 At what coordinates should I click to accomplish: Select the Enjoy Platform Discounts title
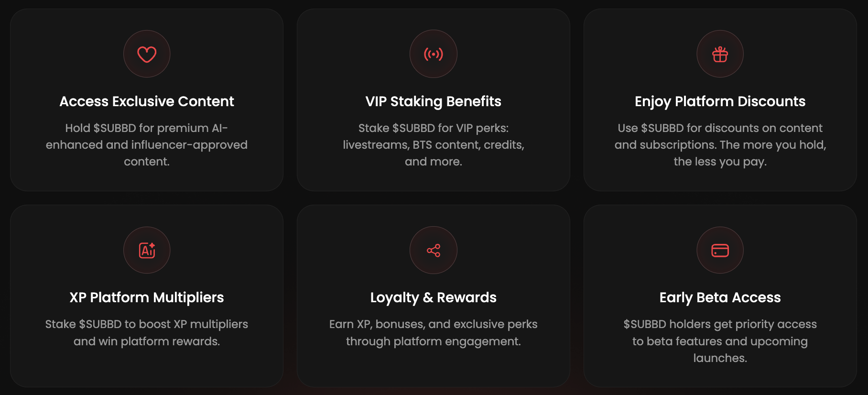coord(720,101)
